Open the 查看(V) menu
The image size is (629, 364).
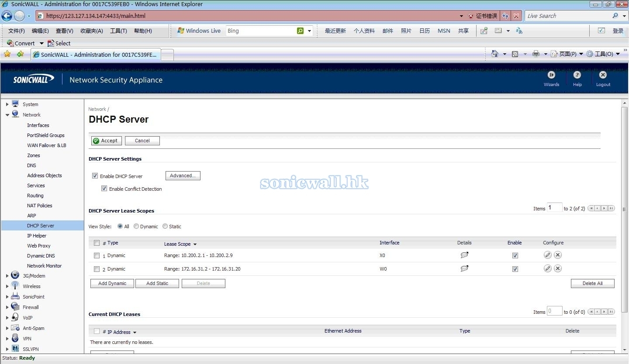(65, 31)
